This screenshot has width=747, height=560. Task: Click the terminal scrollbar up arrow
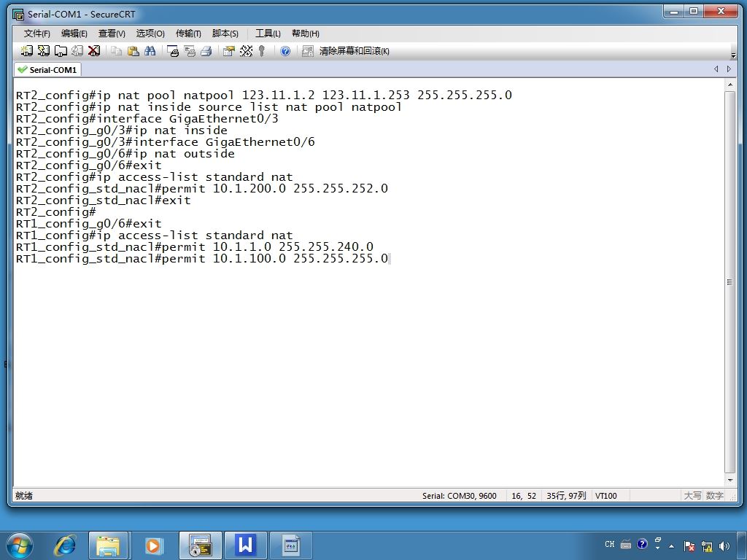[x=729, y=85]
